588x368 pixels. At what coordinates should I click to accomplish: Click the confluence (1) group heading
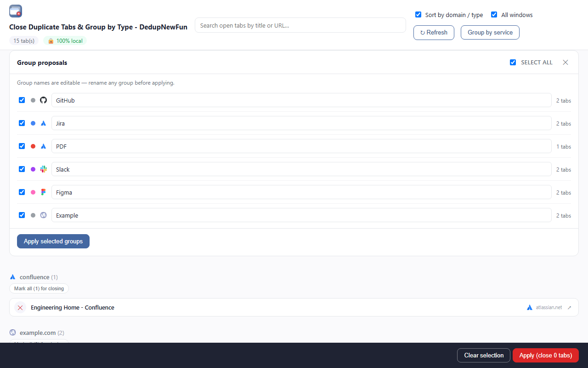39,277
